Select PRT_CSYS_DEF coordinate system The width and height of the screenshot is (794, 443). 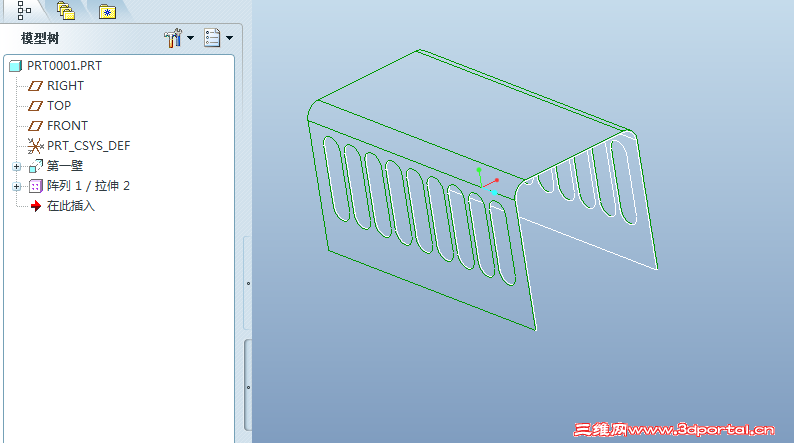coord(89,146)
